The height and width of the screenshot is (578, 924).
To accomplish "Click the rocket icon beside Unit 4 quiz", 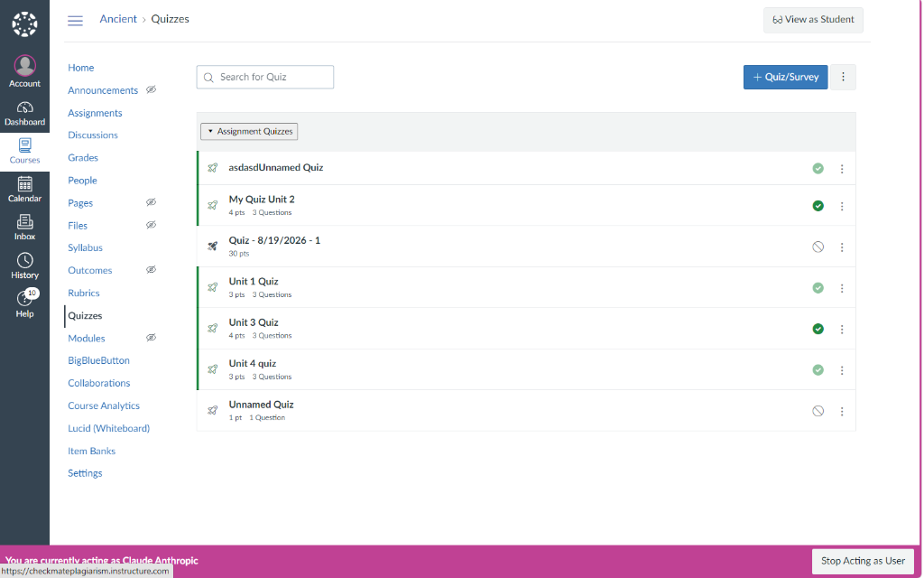I will [x=213, y=369].
